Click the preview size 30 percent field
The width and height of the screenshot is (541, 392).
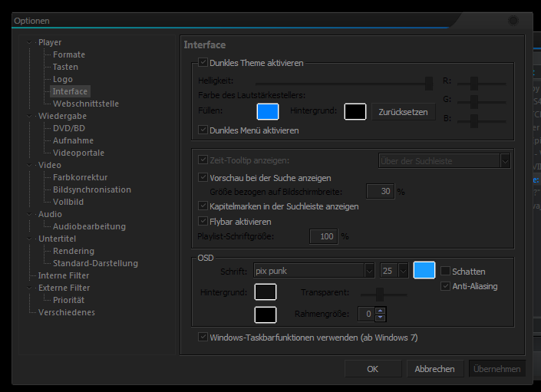pos(380,191)
